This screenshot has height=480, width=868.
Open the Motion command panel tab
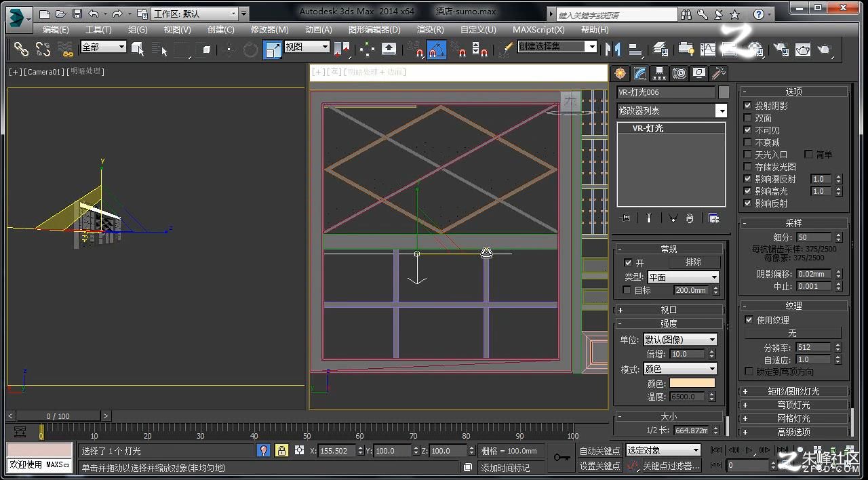pos(679,73)
